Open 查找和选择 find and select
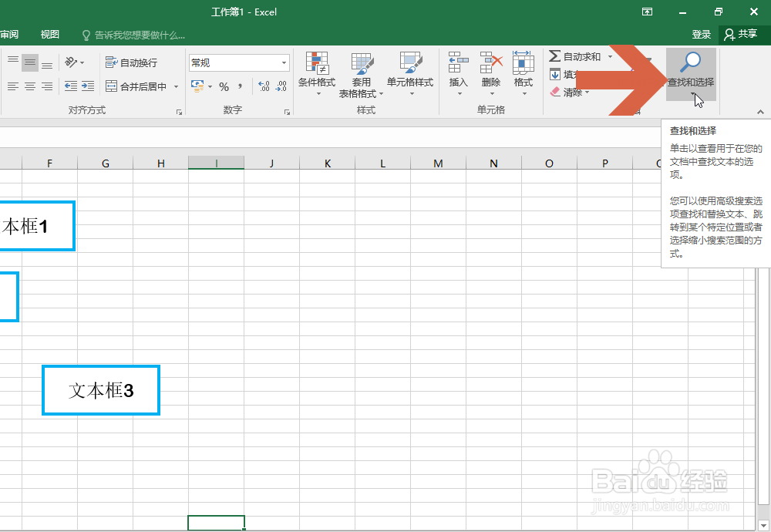 pyautogui.click(x=691, y=74)
